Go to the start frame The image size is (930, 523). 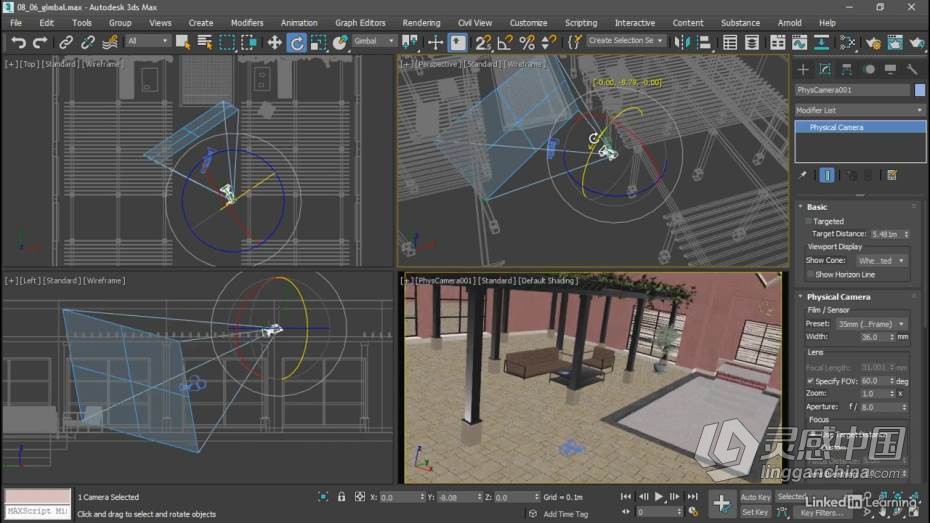coord(626,496)
